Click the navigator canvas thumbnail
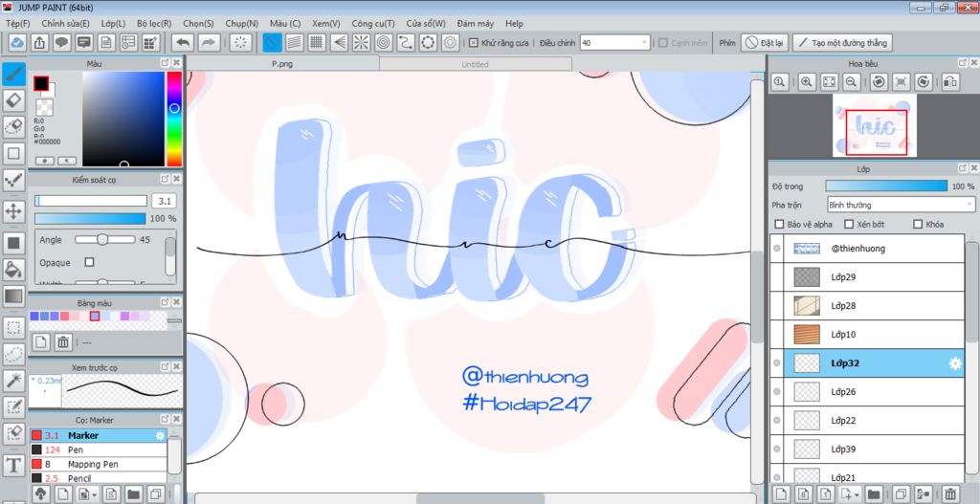This screenshot has height=504, width=980. pyautogui.click(x=875, y=125)
